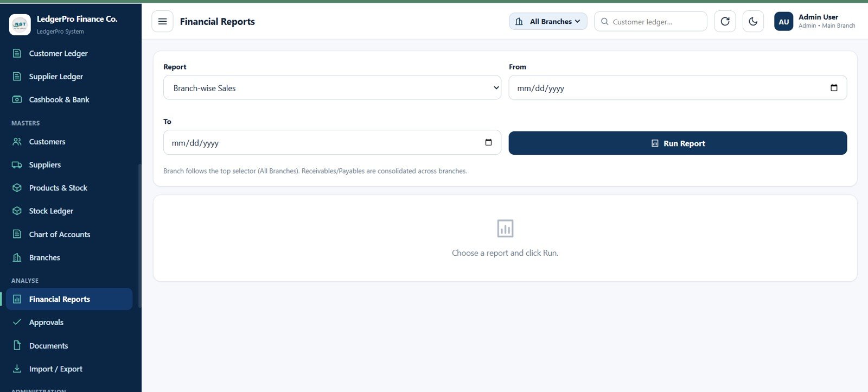Click the Run Report button

point(678,143)
